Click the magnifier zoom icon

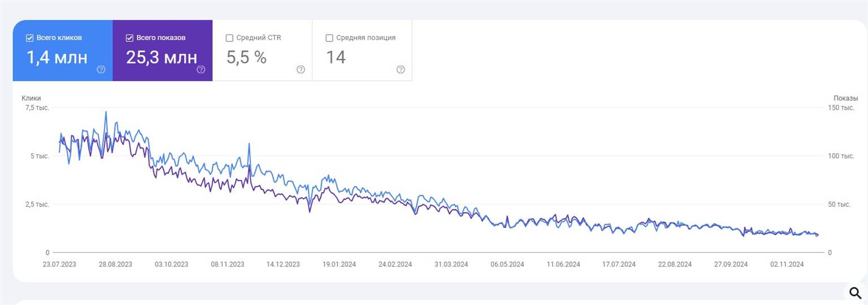point(854,293)
